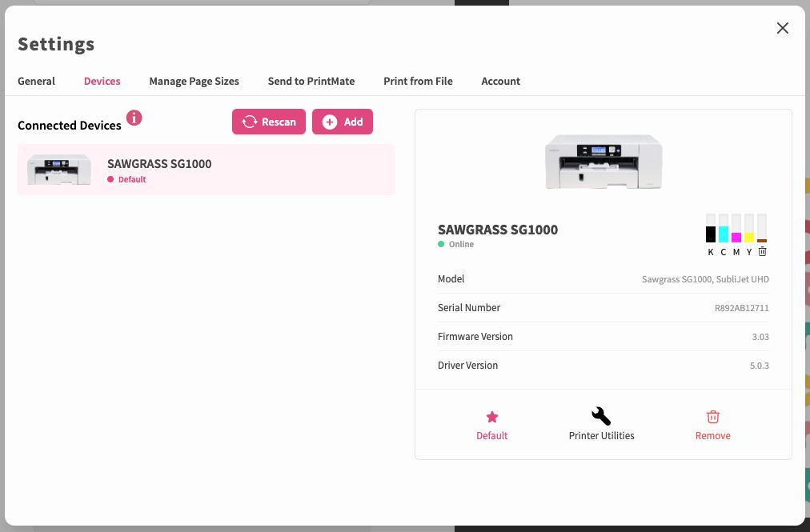Viewport: 810px width, 532px height.
Task: Click the Online status indicator
Action: pos(455,244)
